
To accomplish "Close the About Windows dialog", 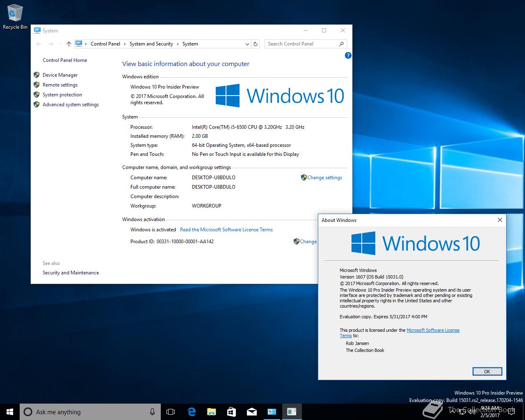I will coord(500,220).
